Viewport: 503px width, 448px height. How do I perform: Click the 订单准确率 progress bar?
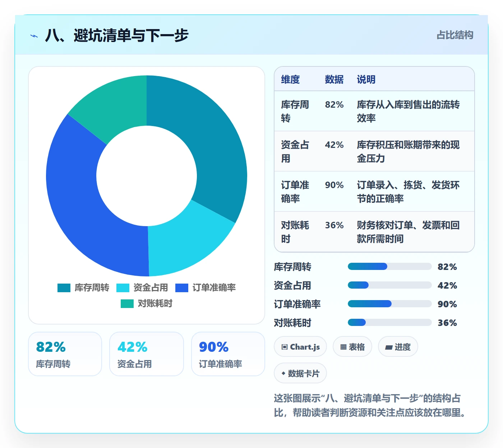[x=389, y=304]
